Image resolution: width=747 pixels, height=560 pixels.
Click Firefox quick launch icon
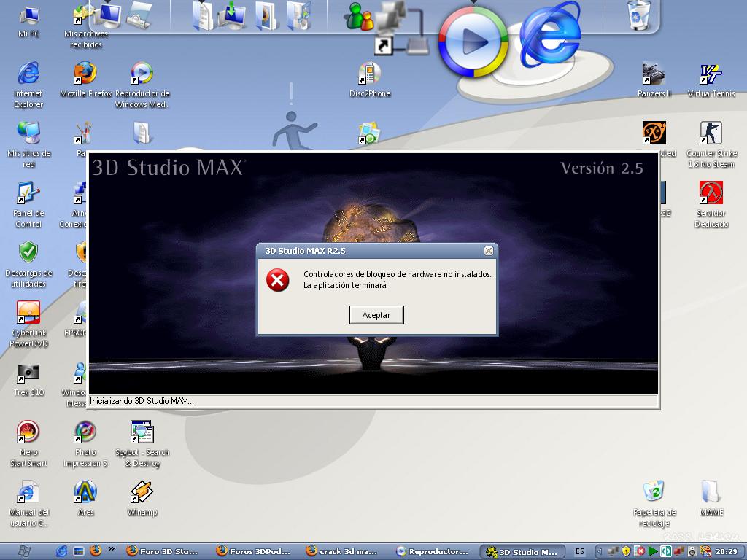point(96,551)
